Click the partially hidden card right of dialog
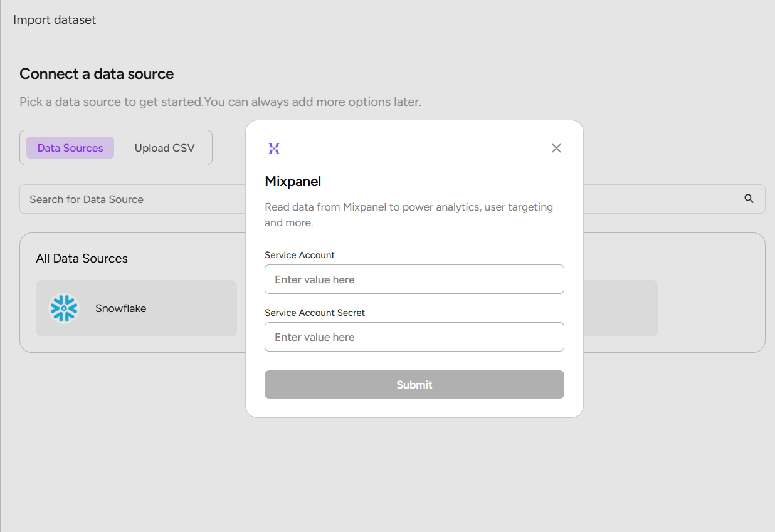The image size is (775, 532). [x=620, y=308]
